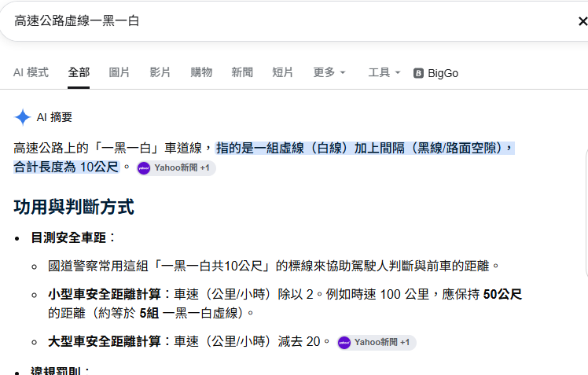588x375 pixels.
Task: Click the BigGo extension icon
Action: pos(418,73)
